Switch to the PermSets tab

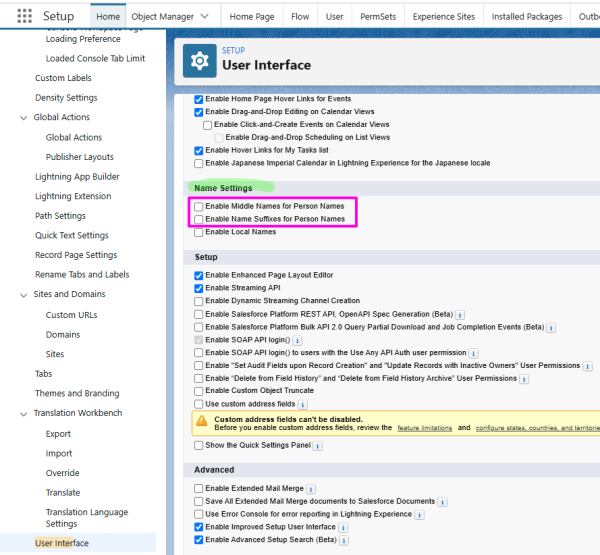coord(378,17)
